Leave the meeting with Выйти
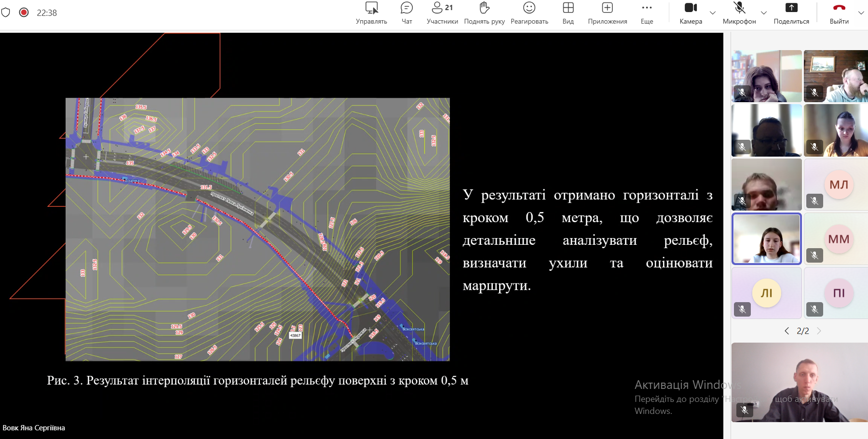This screenshot has height=439, width=868. point(839,13)
